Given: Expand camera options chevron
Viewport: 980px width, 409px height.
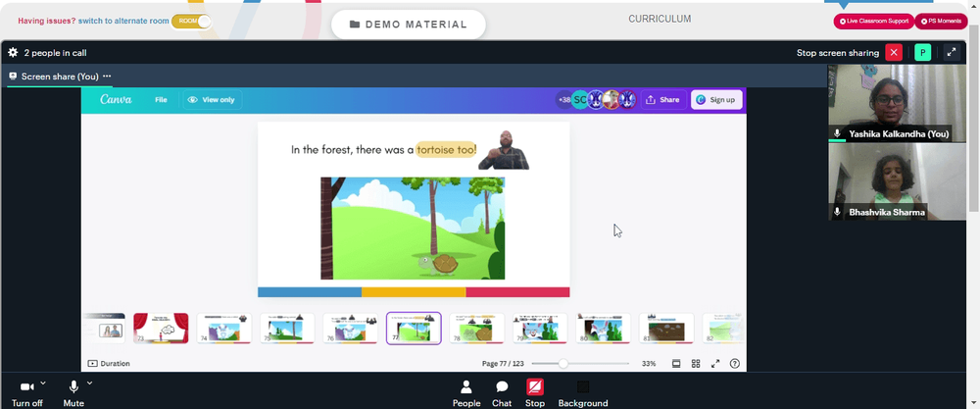Looking at the screenshot, I should (43, 383).
